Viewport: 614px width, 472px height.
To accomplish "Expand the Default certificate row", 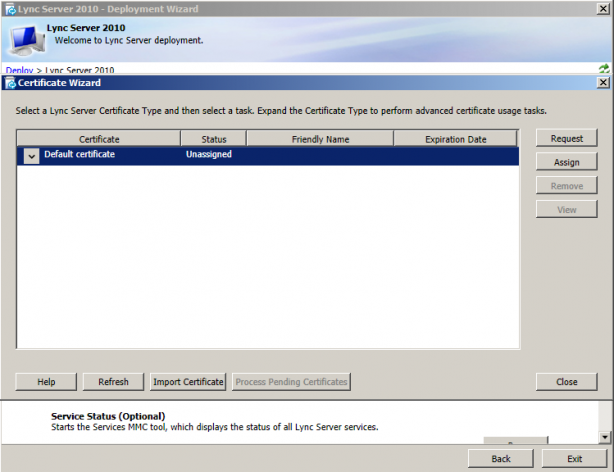I will tap(31, 156).
